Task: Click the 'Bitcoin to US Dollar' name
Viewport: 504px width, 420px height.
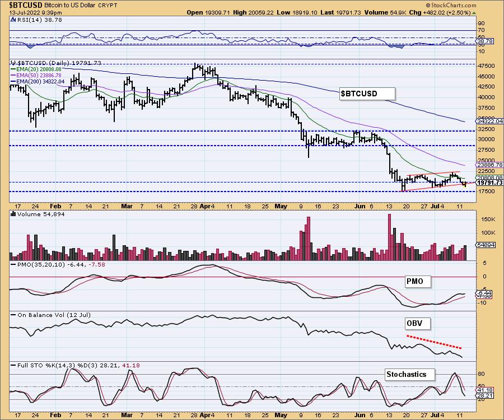Action: [x=71, y=6]
